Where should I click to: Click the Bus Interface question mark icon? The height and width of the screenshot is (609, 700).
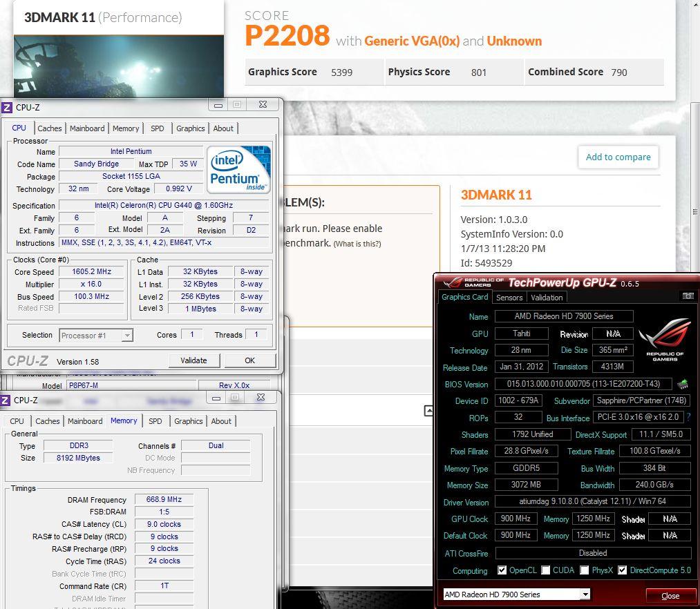click(x=688, y=417)
